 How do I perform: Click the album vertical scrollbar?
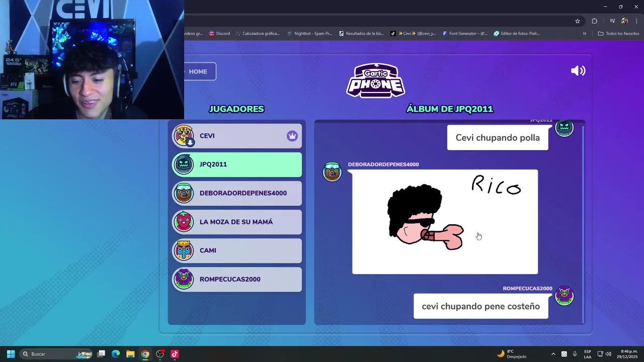583,224
